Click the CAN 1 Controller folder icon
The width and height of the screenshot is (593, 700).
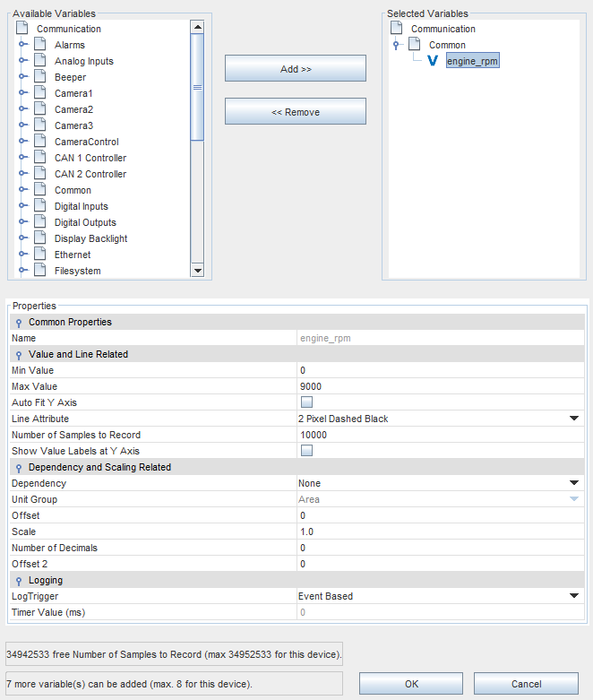coord(40,157)
